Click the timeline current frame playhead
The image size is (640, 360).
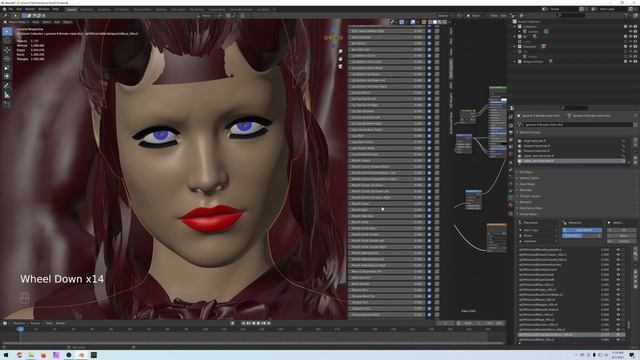[20, 329]
